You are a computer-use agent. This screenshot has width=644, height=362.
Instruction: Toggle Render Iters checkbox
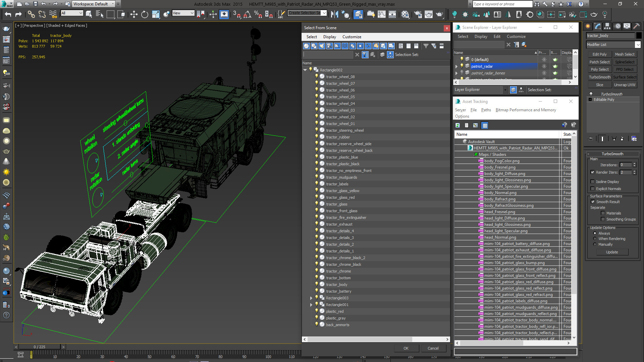pos(592,172)
